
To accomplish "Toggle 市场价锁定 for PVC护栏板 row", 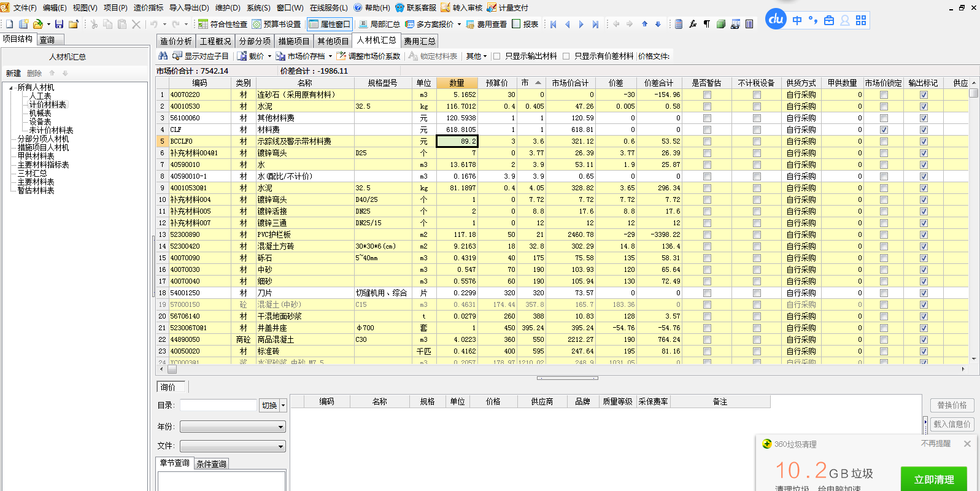I will 884,235.
